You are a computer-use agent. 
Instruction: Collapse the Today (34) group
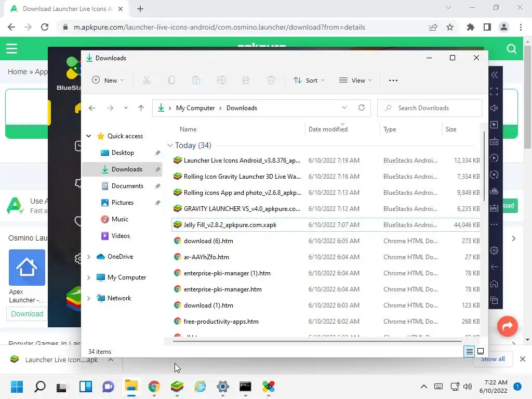point(170,145)
